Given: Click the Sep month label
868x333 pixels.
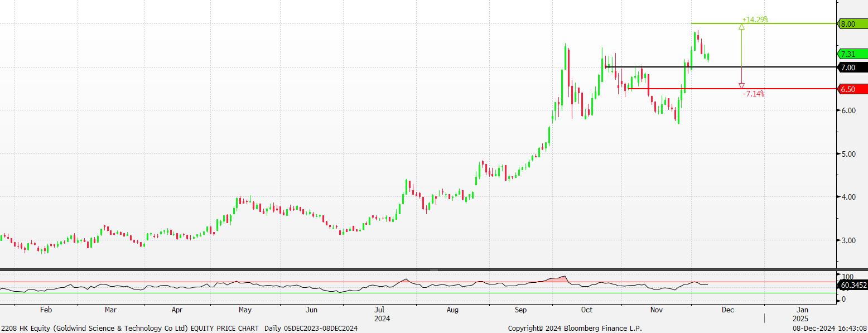Looking at the screenshot, I should tap(520, 310).
